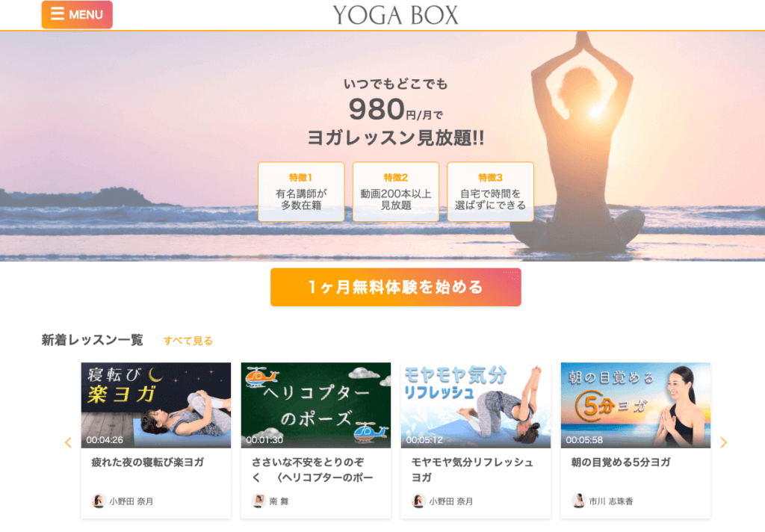Viewport: 765px width, 532px height.
Task: Select the 特徴3 自宅で時間を選ばず box
Action: [490, 192]
